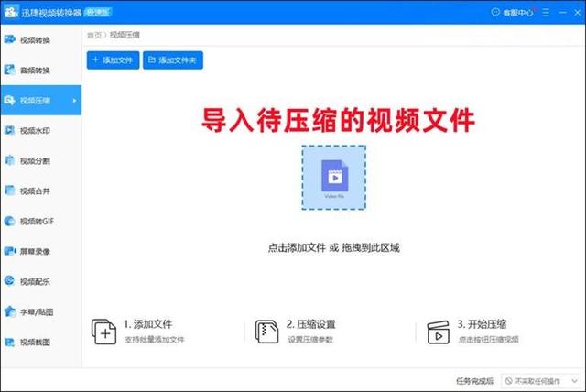The image size is (586, 392).
Task: Click the 点击按钮压缩视频 hint text
Action: click(x=488, y=340)
